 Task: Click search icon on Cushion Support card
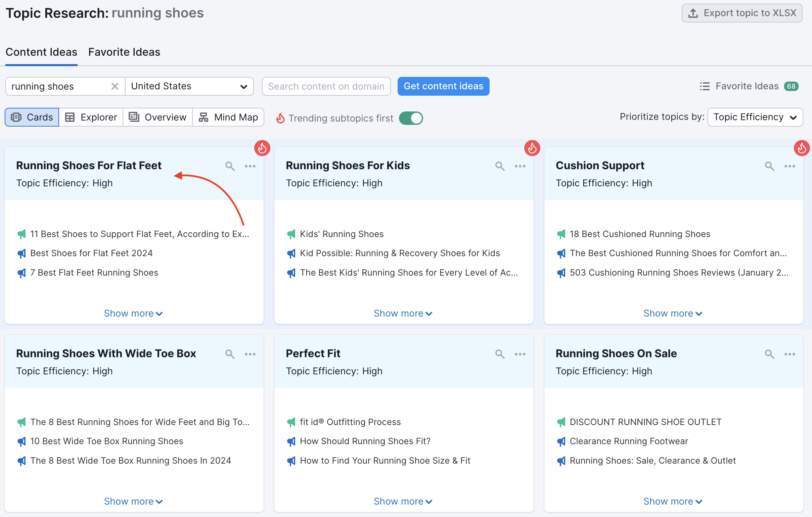[769, 166]
